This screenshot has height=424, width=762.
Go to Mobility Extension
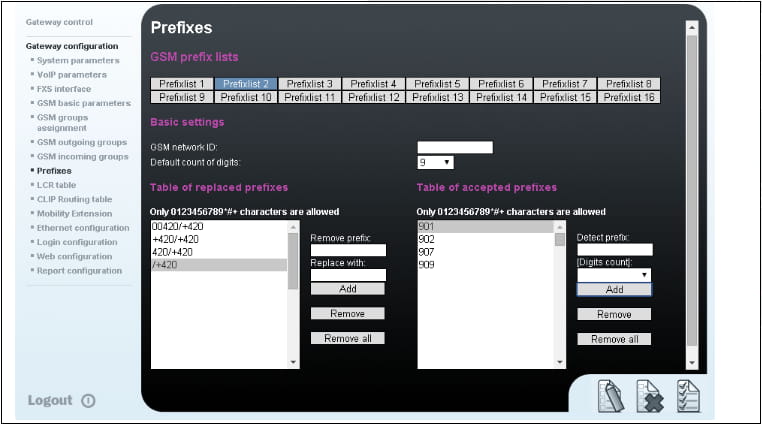tap(74, 213)
